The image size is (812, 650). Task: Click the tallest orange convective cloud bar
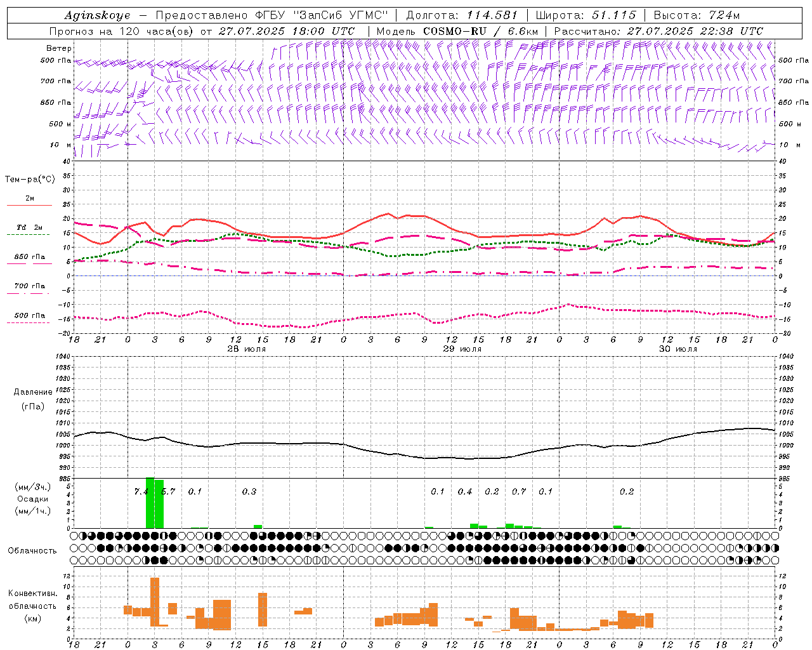click(x=155, y=602)
